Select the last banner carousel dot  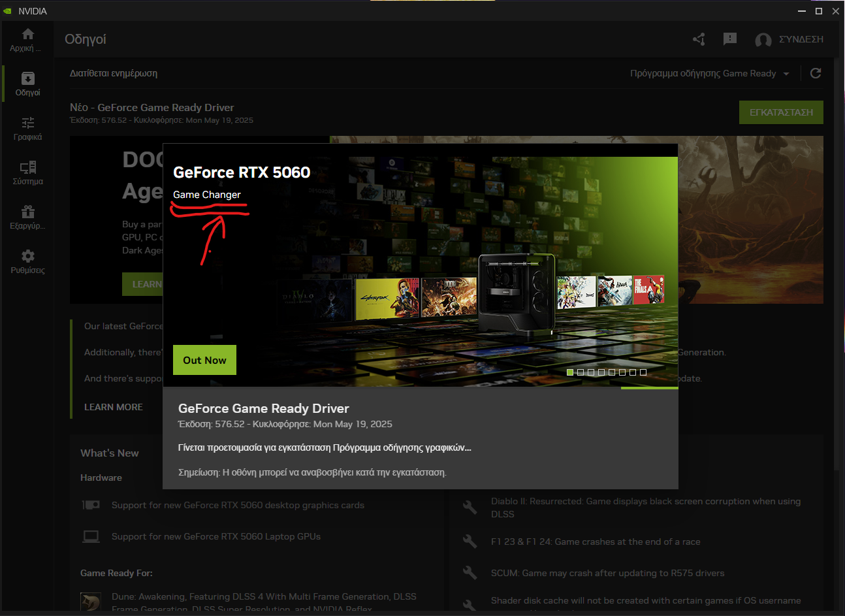643,372
